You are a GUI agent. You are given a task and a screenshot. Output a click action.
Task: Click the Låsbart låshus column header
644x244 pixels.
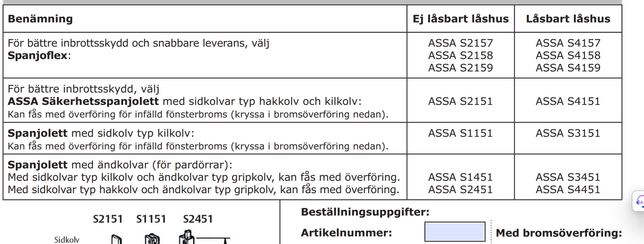click(x=568, y=19)
